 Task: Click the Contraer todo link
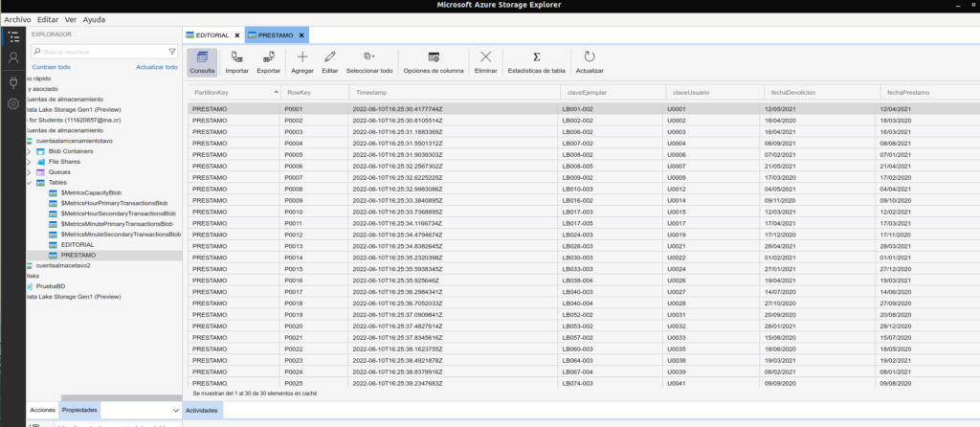pos(52,67)
